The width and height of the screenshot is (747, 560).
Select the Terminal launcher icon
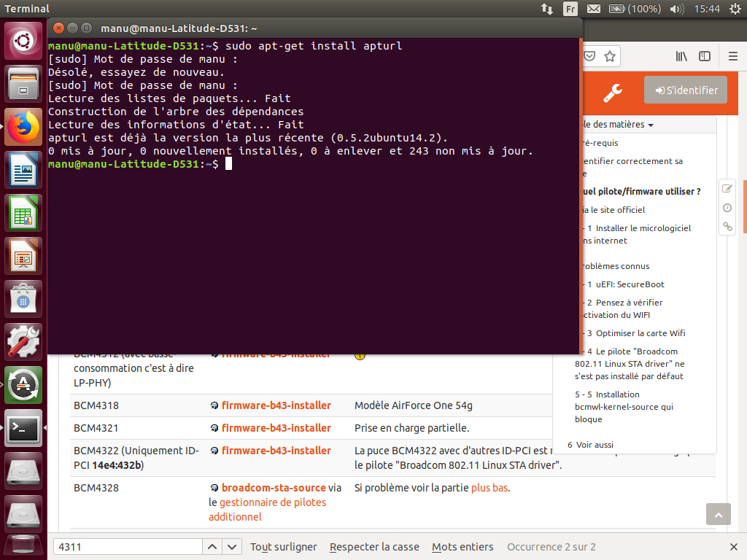(23, 428)
